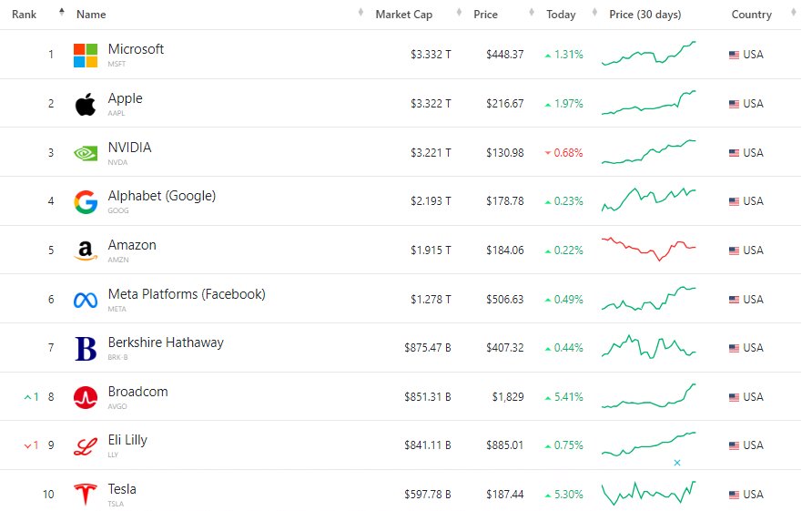Image resolution: width=812 pixels, height=511 pixels.
Task: Click Microsoft's 30-day price chart
Action: coord(648,54)
